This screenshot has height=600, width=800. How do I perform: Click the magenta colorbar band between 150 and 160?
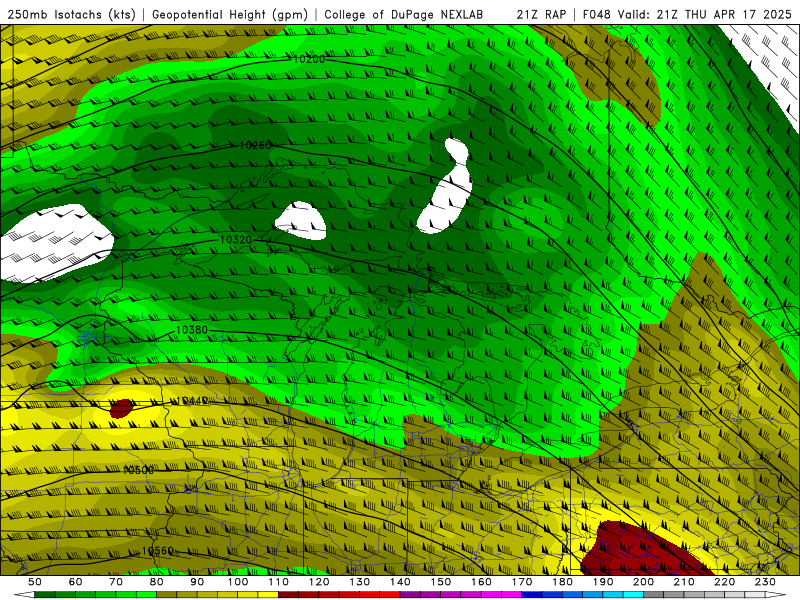coord(461,595)
